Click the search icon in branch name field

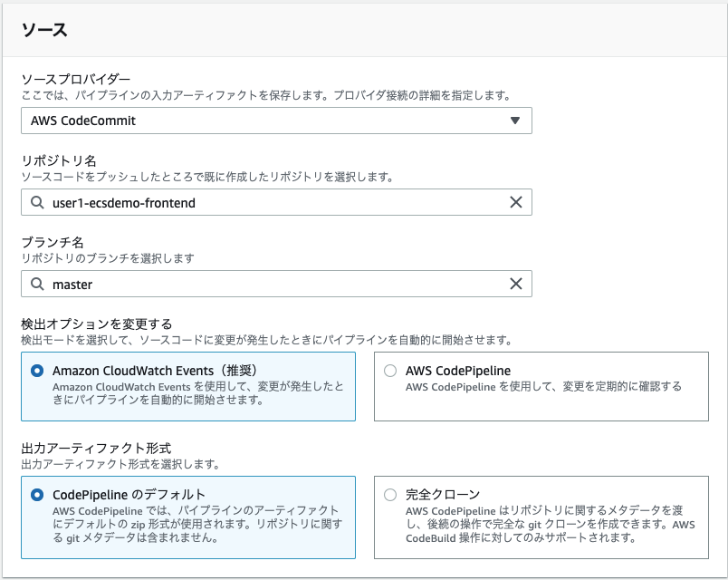[x=37, y=284]
